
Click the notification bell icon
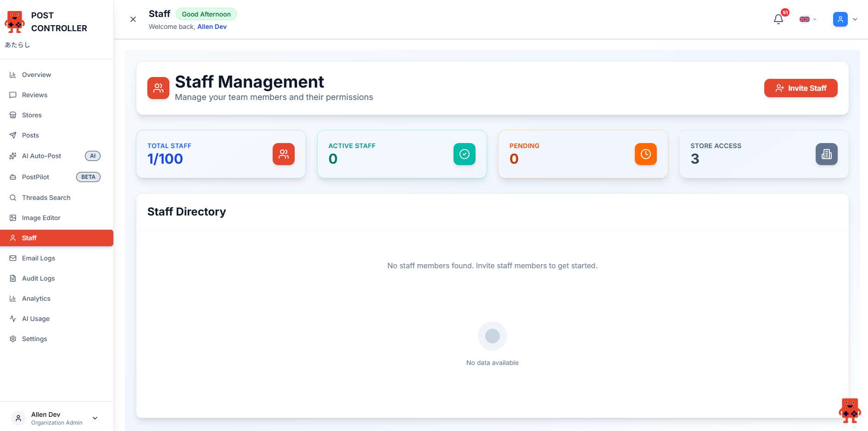[778, 19]
